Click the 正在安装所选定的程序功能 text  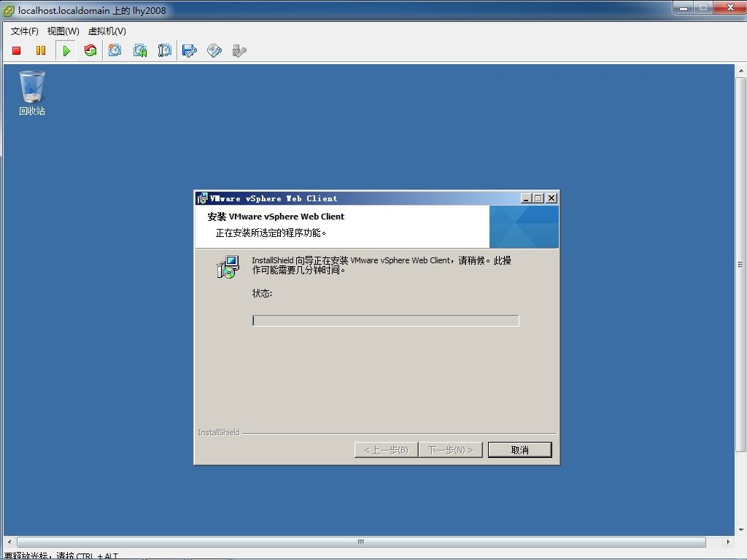(x=271, y=233)
